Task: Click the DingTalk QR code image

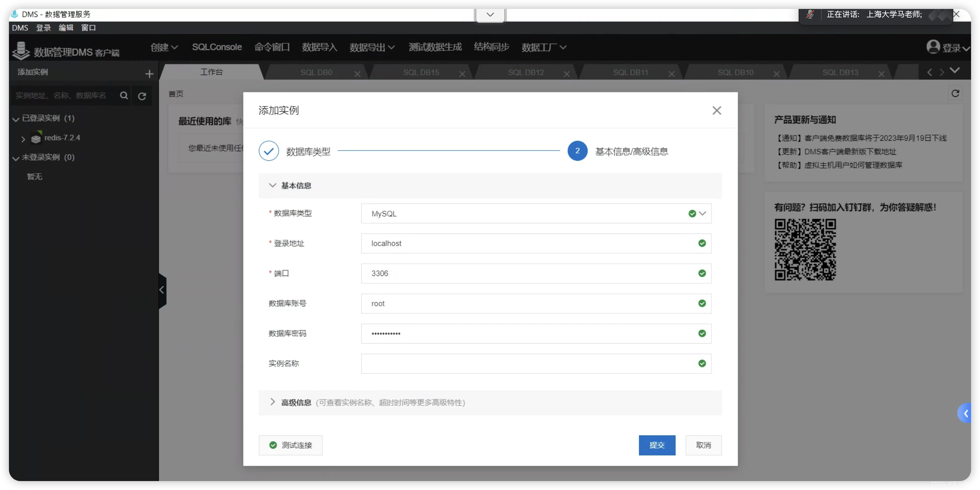Action: 805,250
